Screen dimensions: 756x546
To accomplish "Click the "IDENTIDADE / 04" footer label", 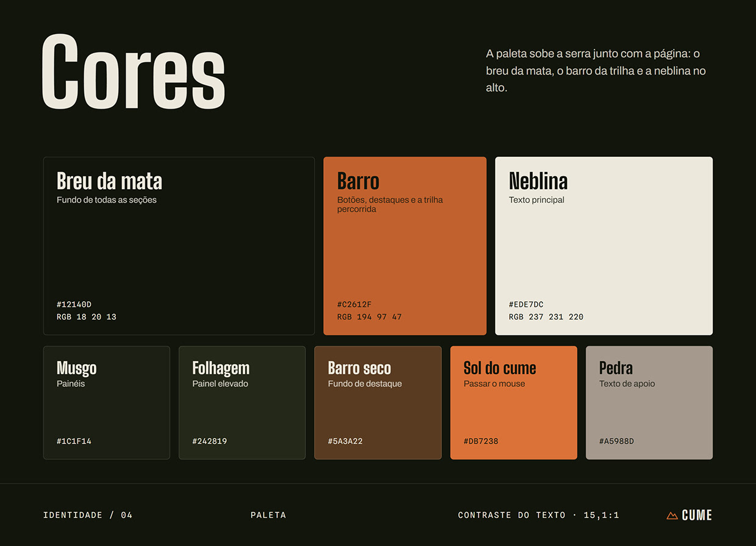I will click(88, 515).
